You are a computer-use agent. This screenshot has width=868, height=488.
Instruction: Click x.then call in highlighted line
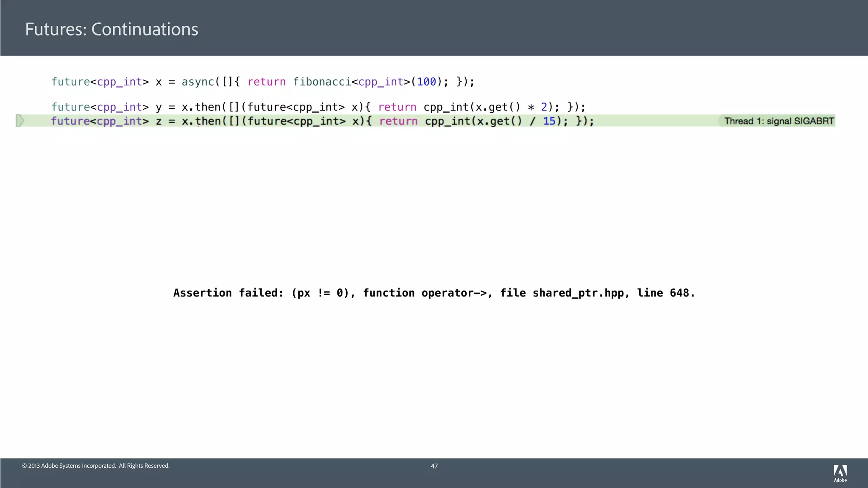(201, 121)
